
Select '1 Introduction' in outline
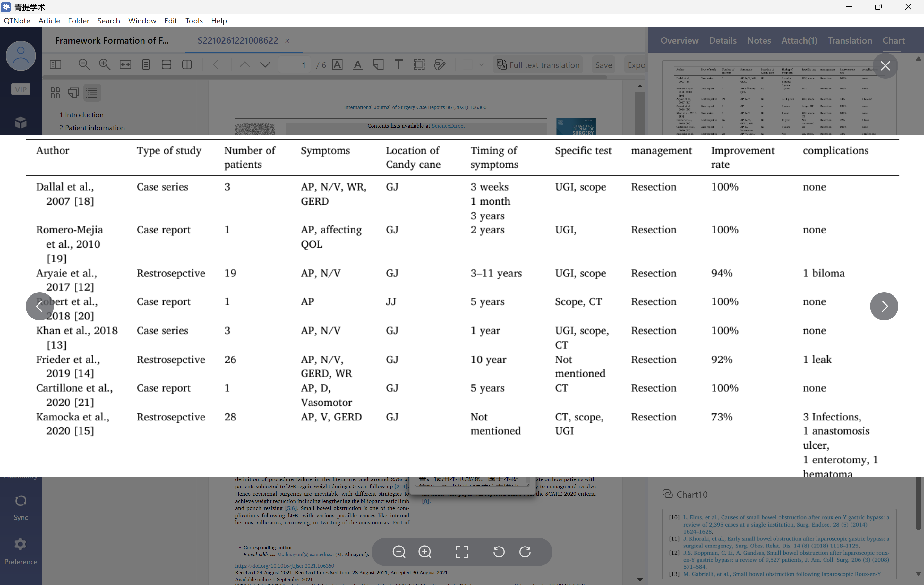[81, 115]
